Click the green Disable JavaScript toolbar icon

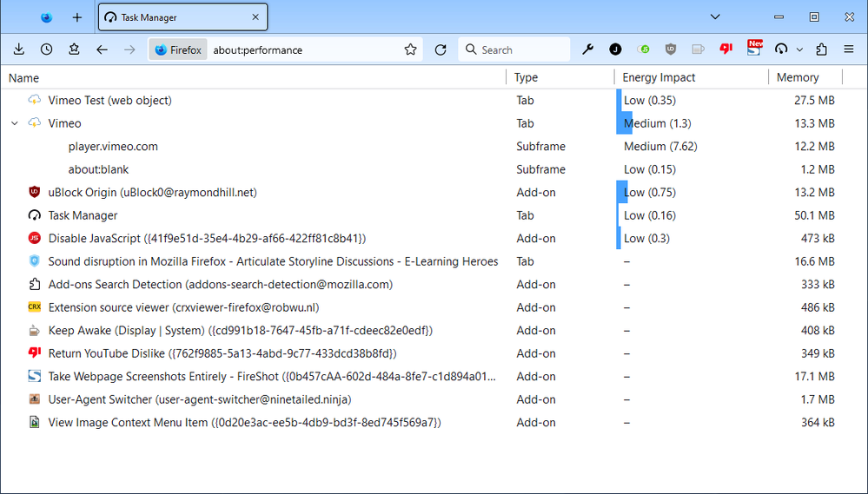643,49
